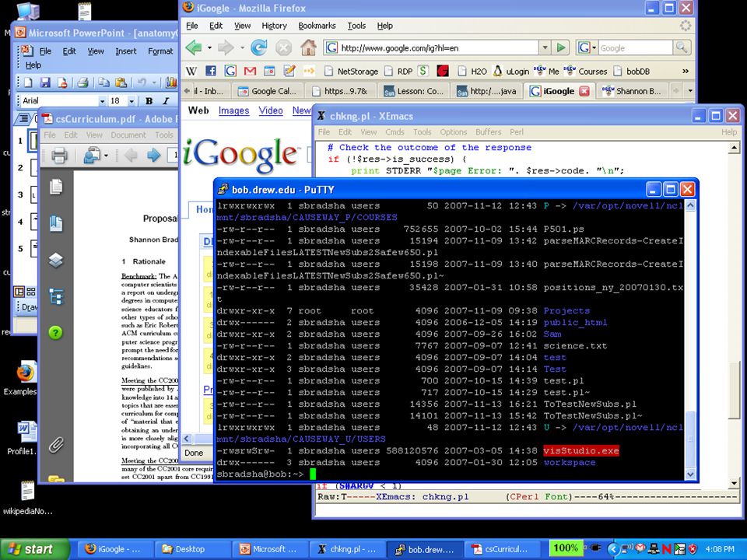Viewport: 747px width, 560px height.
Task: Open the Pages panel in Adobe Reader
Action: [x=56, y=187]
